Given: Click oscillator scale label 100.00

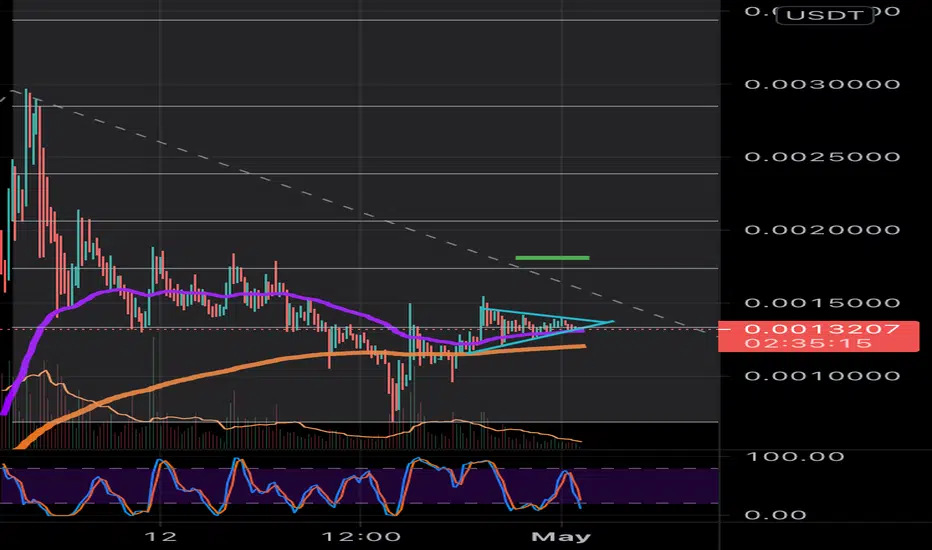Looking at the screenshot, I should pyautogui.click(x=795, y=457).
